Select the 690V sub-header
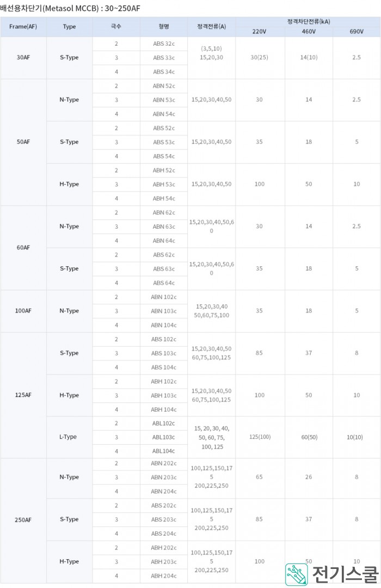 [357, 32]
